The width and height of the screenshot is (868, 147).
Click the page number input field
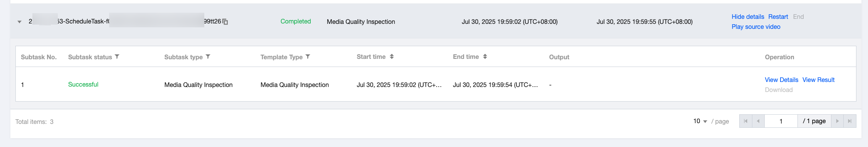[x=781, y=121]
